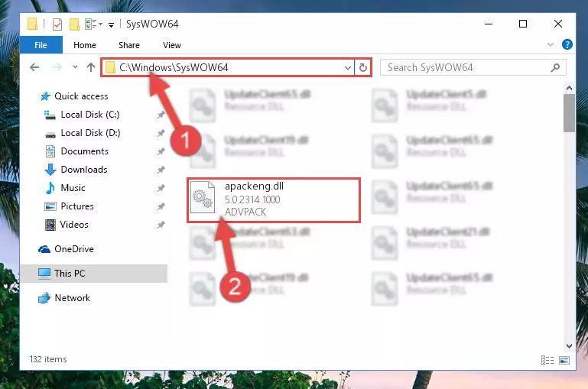Open Documents in the navigation pane
588x389 pixels.
tap(84, 151)
